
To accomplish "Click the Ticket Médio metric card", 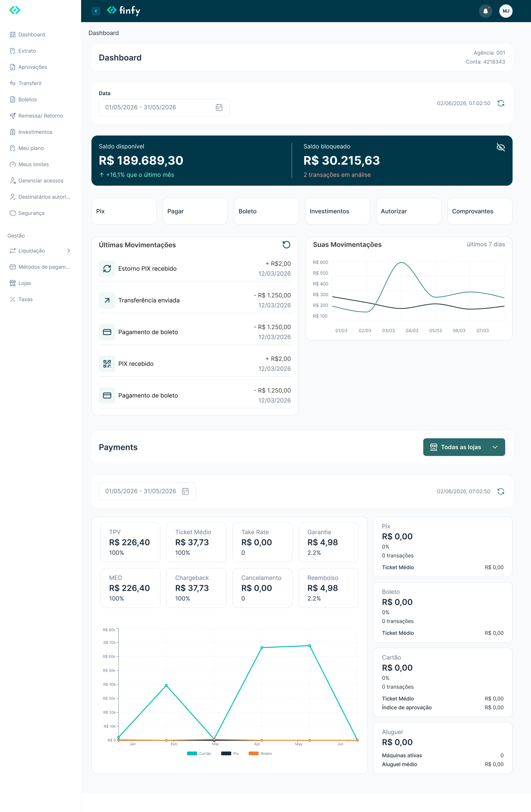I will pos(196,542).
